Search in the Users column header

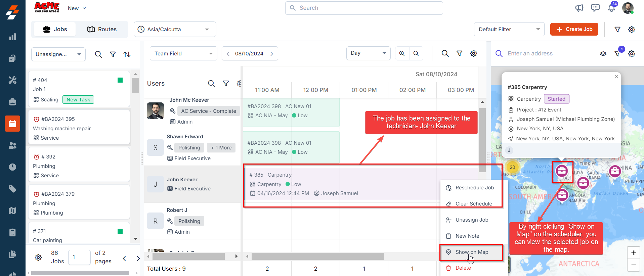coord(211,84)
